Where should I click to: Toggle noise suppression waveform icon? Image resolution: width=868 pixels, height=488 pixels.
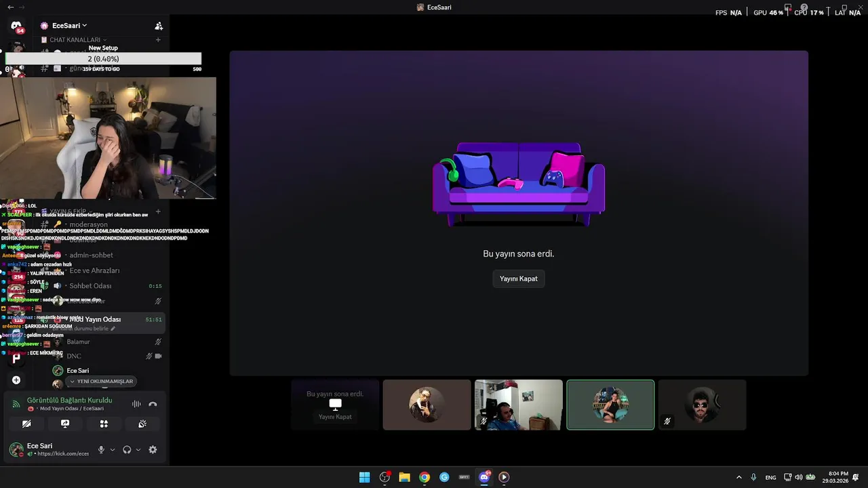tap(136, 404)
